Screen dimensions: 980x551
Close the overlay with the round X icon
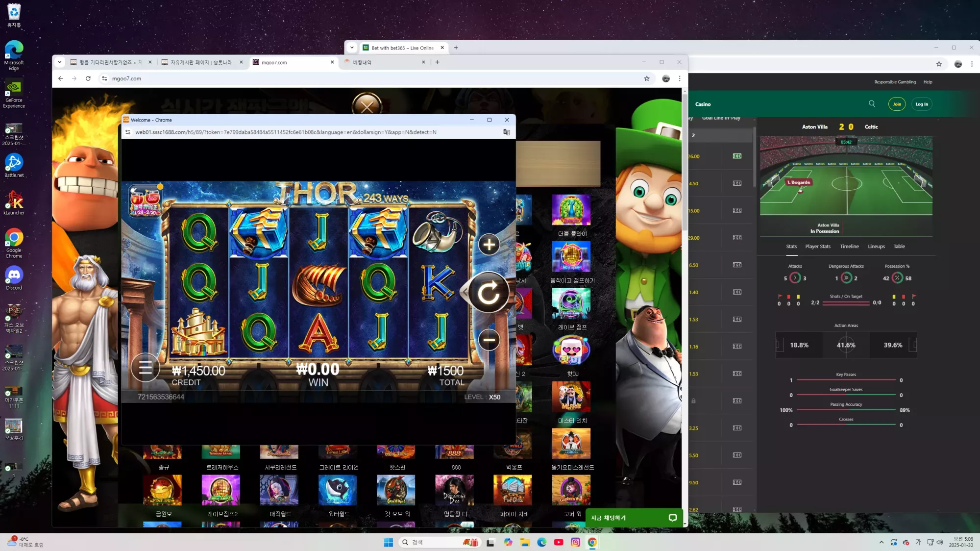[367, 105]
